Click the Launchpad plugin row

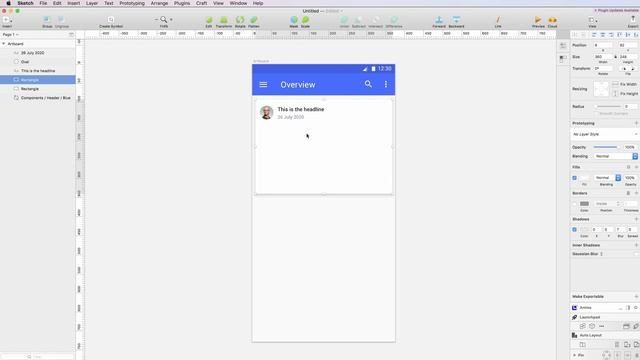[605, 317]
